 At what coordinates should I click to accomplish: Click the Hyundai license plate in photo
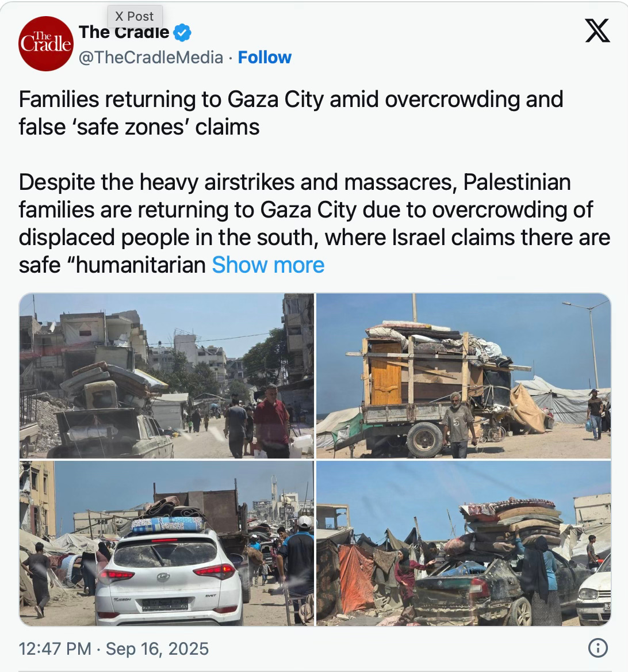[x=165, y=604]
